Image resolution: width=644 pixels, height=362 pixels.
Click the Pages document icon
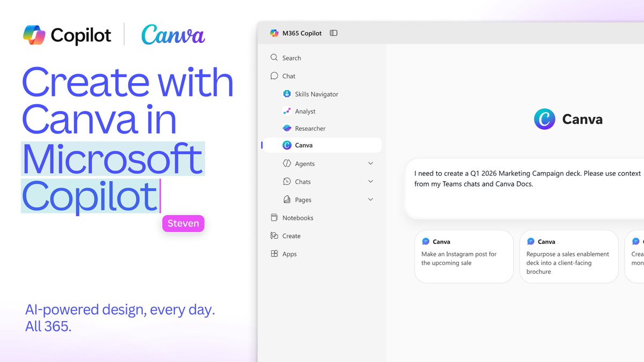[287, 200]
